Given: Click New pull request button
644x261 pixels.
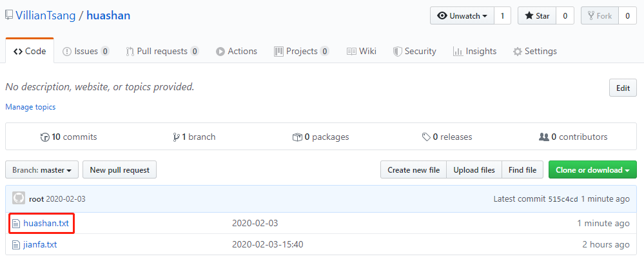Looking at the screenshot, I should [x=119, y=170].
